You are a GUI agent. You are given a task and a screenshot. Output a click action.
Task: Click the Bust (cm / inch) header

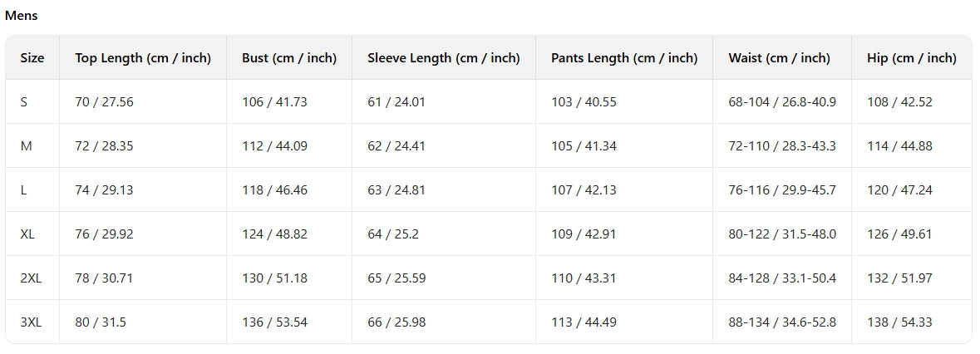(x=289, y=58)
